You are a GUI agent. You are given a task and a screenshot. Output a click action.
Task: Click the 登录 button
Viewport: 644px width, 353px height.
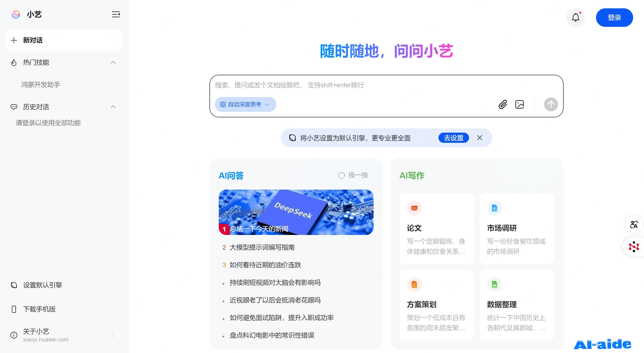pyautogui.click(x=614, y=17)
